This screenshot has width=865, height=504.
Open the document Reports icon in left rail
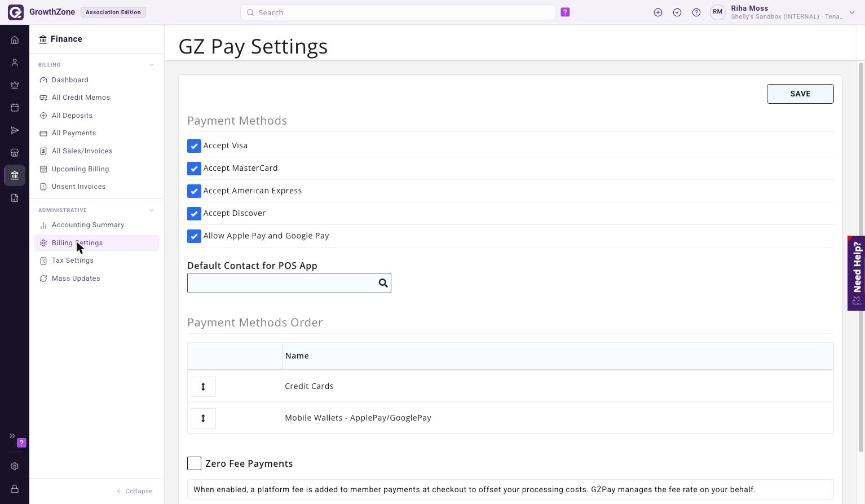pos(15,198)
